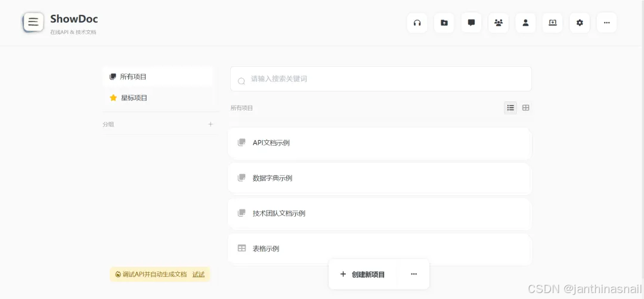The image size is (644, 299).
Task: Open the 数据字典示例 project
Action: point(379,178)
